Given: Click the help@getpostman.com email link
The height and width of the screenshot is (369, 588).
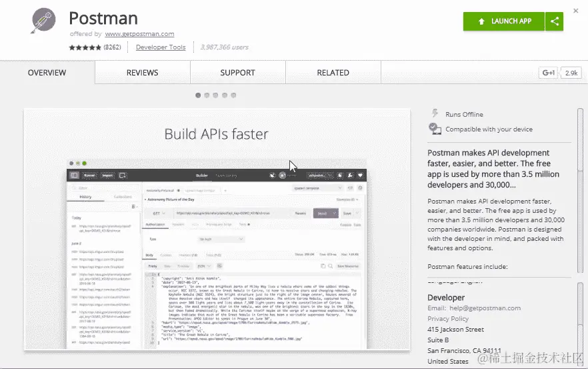Looking at the screenshot, I should pos(485,308).
